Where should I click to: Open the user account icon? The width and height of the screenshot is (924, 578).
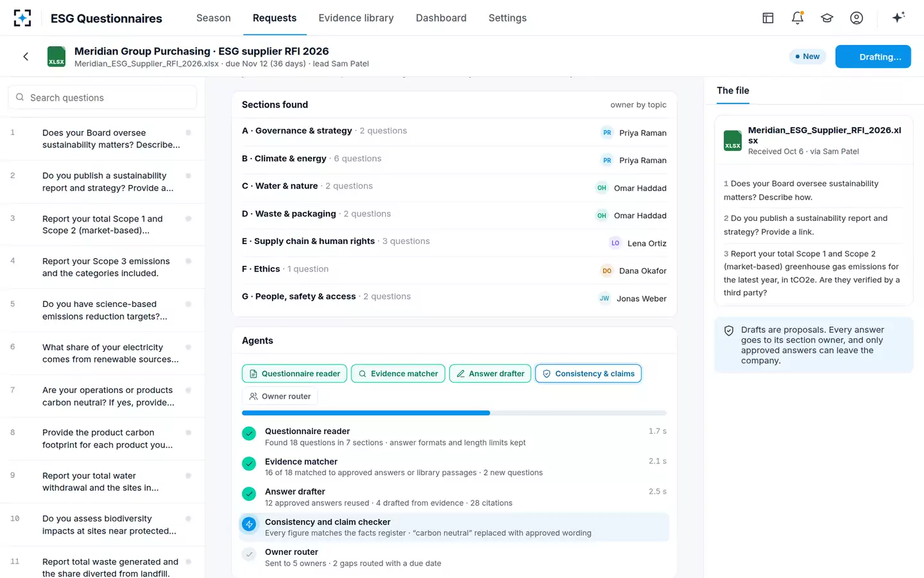point(857,18)
